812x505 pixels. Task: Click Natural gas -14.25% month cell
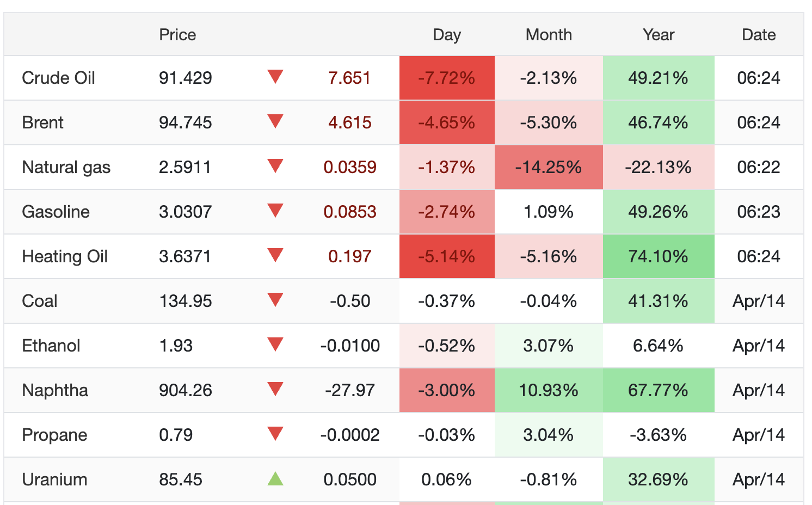click(548, 167)
